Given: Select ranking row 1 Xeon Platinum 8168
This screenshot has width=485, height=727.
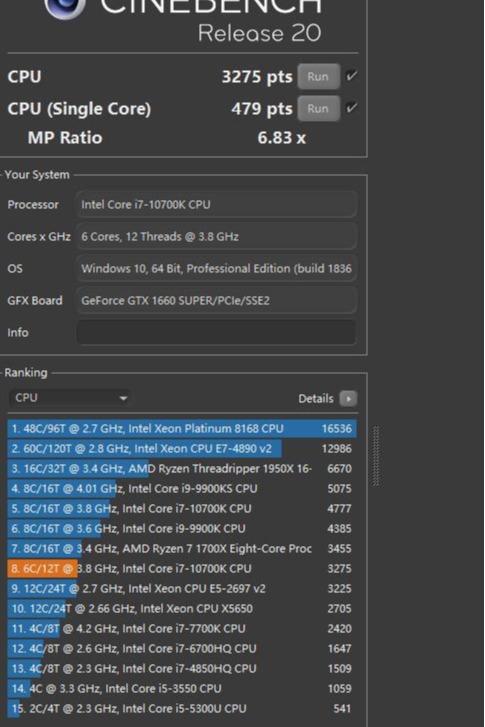Looking at the screenshot, I should 182,428.
